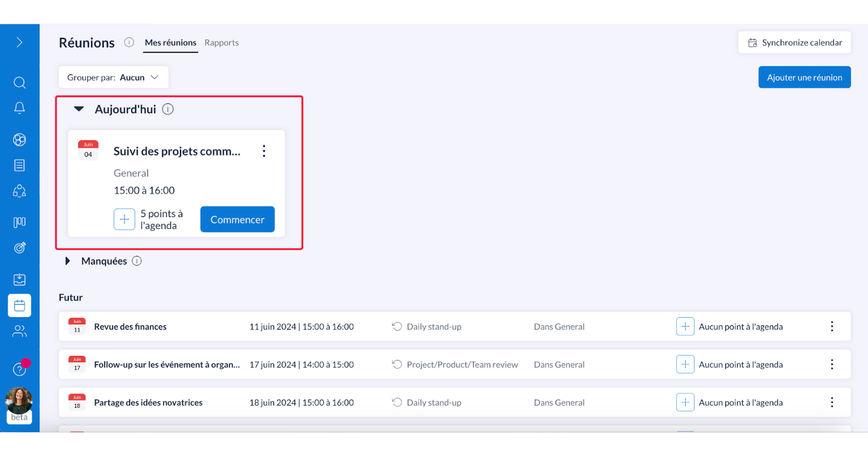Click the text 17 juin 2024 | 14:00 à 15:00

tap(302, 364)
